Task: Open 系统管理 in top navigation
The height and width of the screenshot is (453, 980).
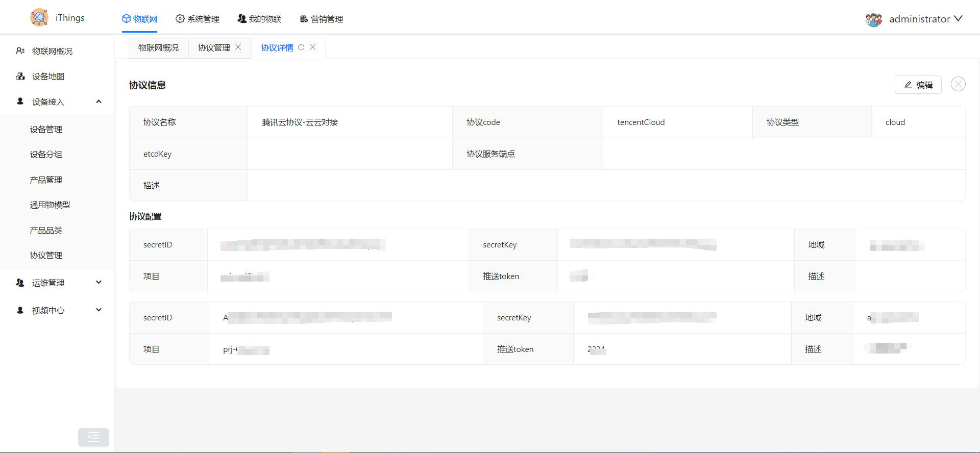Action: [x=198, y=19]
